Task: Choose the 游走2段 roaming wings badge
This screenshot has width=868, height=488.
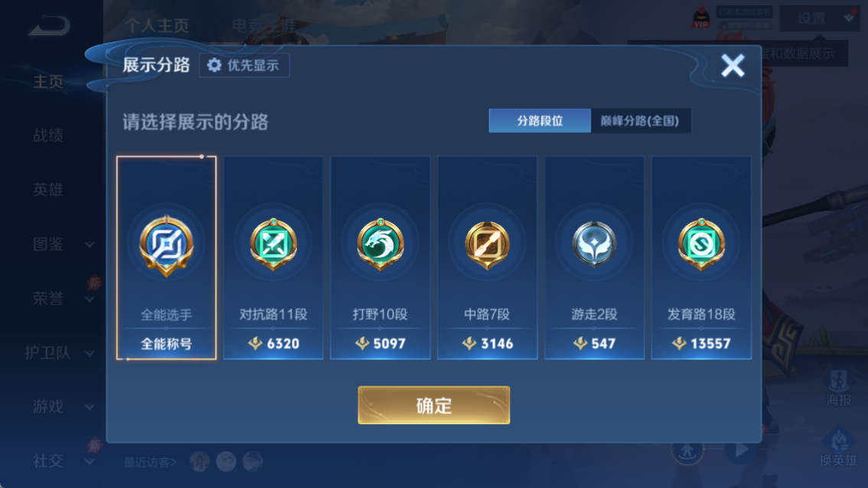Action: click(x=594, y=244)
